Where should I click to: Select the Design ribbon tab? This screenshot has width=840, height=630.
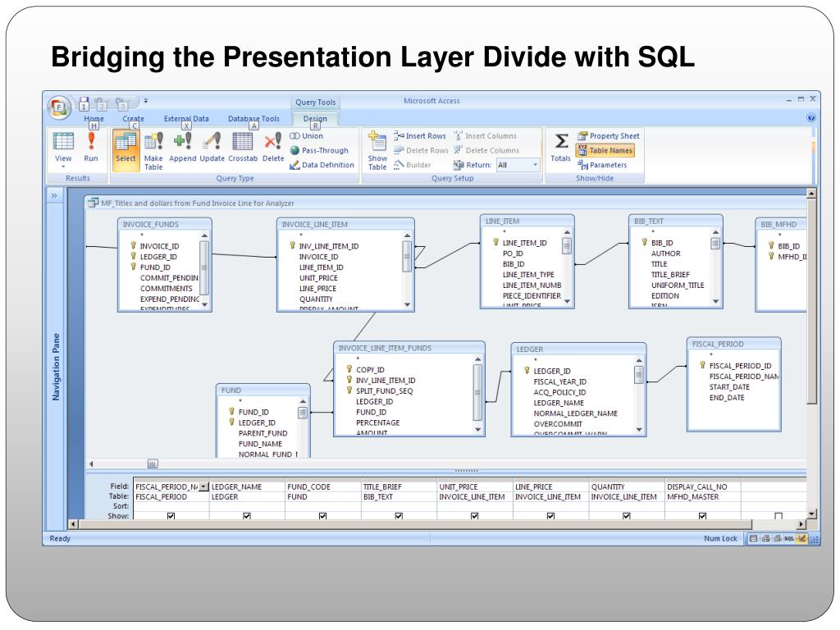pyautogui.click(x=315, y=118)
